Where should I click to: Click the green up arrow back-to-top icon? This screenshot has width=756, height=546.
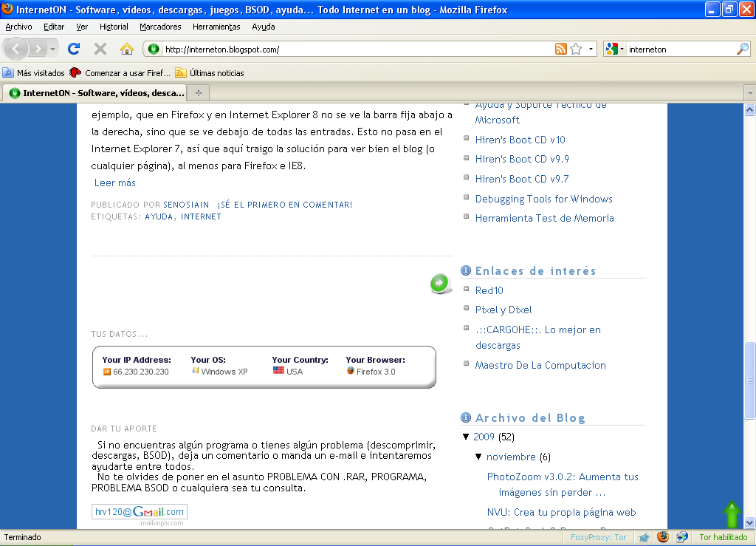732,514
